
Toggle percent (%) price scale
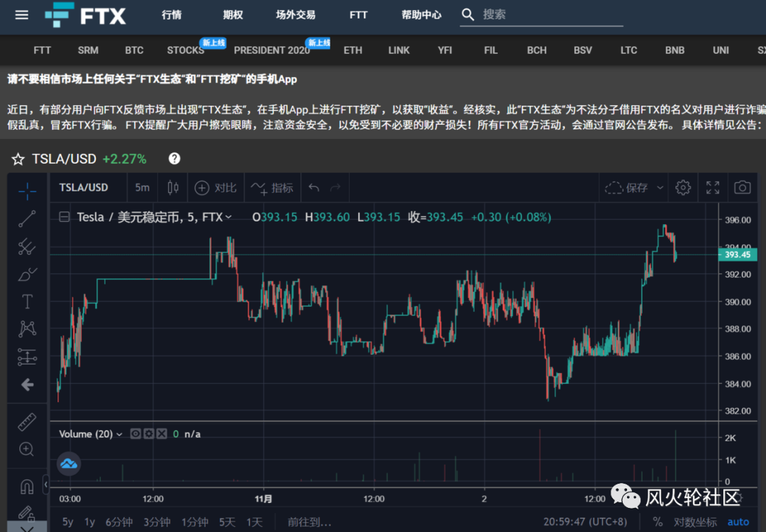tap(657, 522)
